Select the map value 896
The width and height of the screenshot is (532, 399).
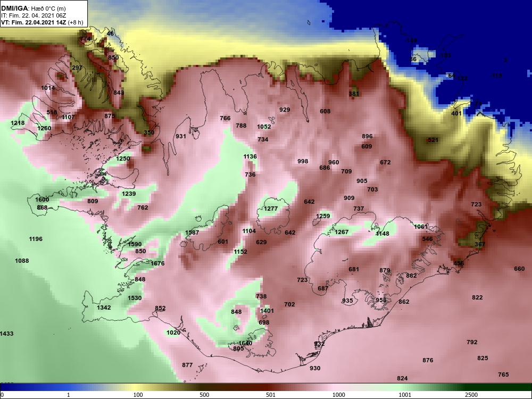tap(367, 136)
